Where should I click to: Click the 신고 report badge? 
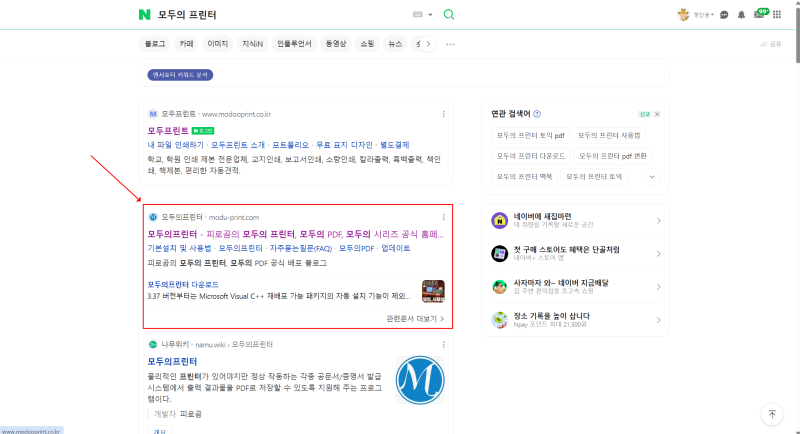tap(644, 114)
